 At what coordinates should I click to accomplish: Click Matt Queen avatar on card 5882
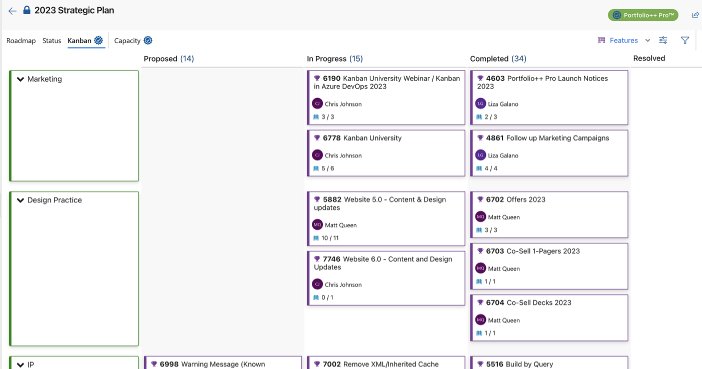(317, 224)
